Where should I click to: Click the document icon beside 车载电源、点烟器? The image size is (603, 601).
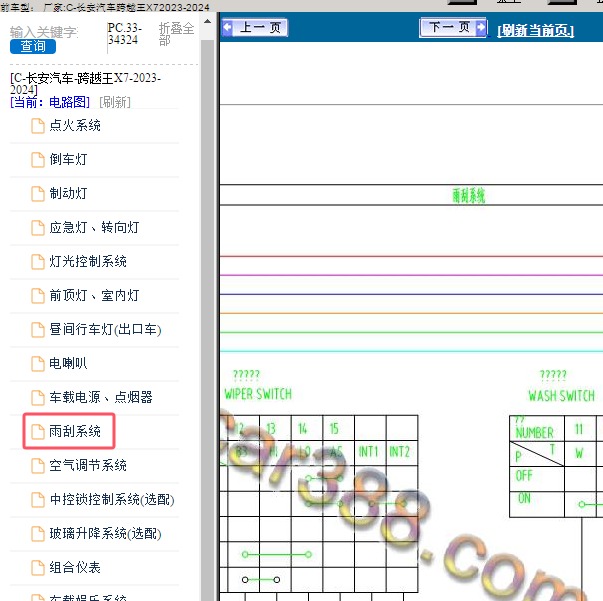38,398
